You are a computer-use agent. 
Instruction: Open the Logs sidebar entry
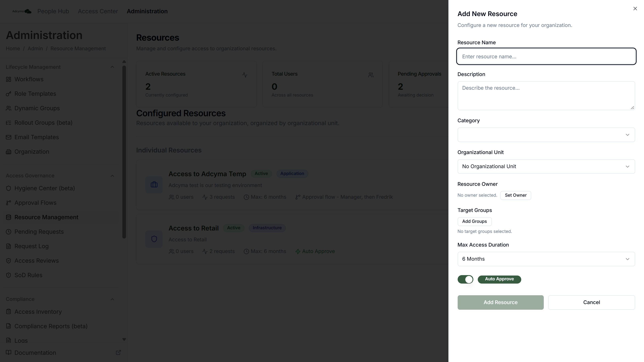point(21,340)
